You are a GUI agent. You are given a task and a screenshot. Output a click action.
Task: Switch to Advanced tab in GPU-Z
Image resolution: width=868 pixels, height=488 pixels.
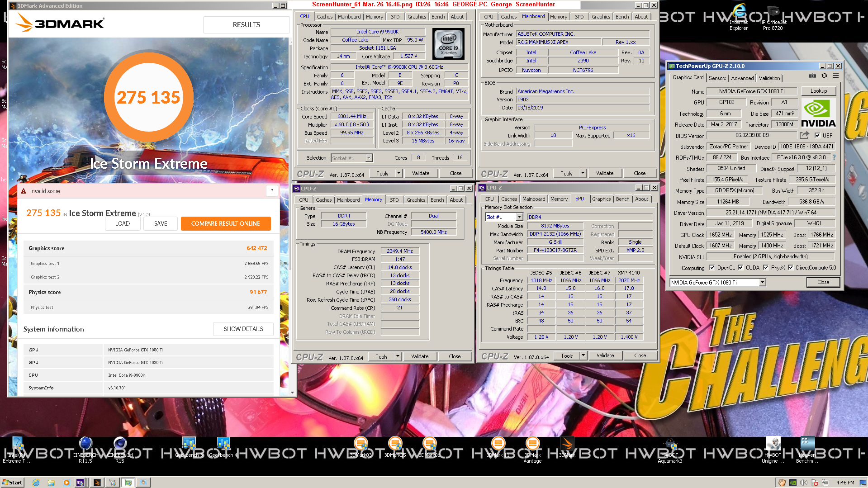[742, 78]
